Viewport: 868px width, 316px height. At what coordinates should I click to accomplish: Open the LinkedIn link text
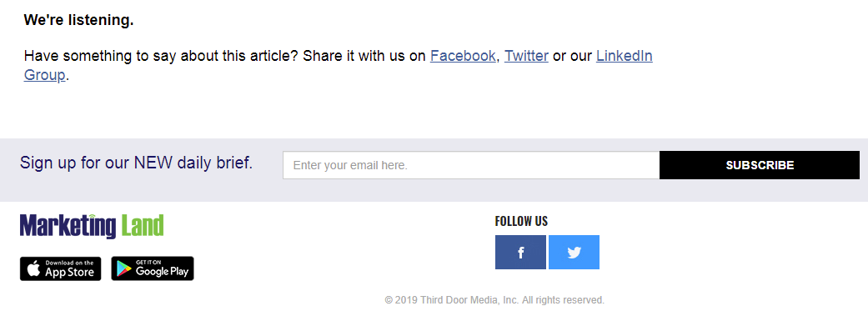point(625,56)
